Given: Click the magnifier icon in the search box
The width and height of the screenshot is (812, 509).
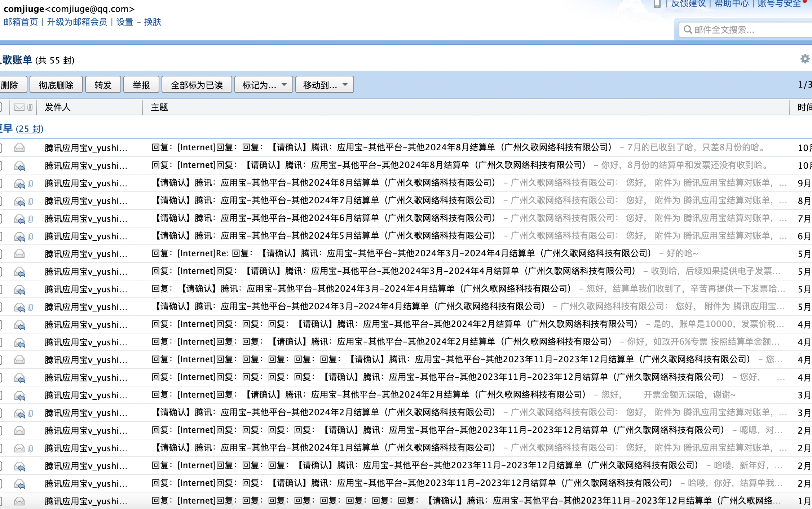Looking at the screenshot, I should point(688,30).
